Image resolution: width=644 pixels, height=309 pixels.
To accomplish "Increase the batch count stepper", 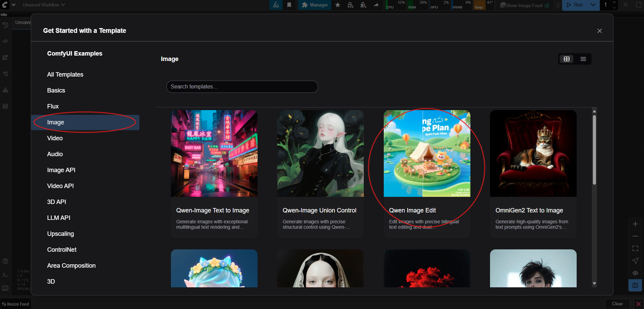I will (x=614, y=2).
